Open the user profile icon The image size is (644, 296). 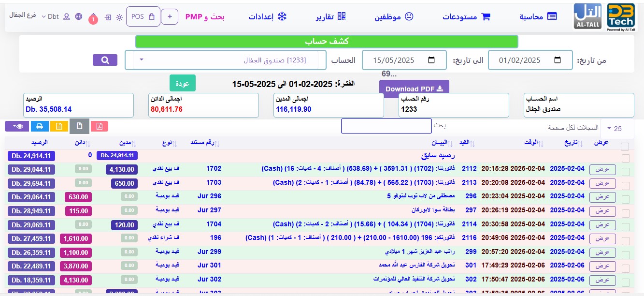pos(67,16)
